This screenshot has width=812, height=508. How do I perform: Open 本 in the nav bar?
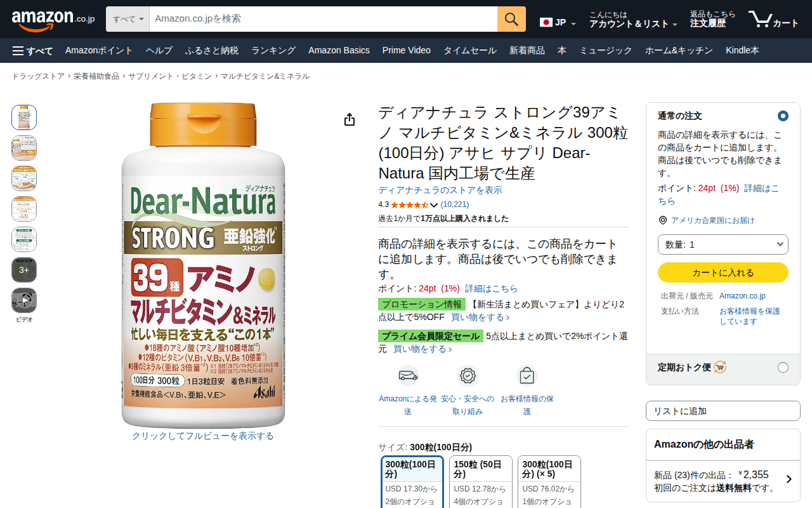[x=562, y=51]
